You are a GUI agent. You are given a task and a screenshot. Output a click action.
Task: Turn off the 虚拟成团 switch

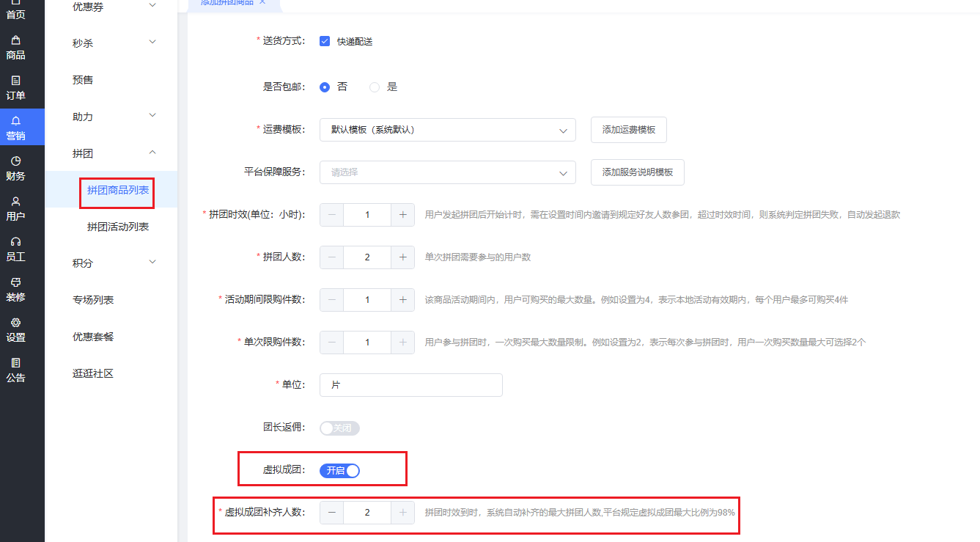pyautogui.click(x=339, y=471)
